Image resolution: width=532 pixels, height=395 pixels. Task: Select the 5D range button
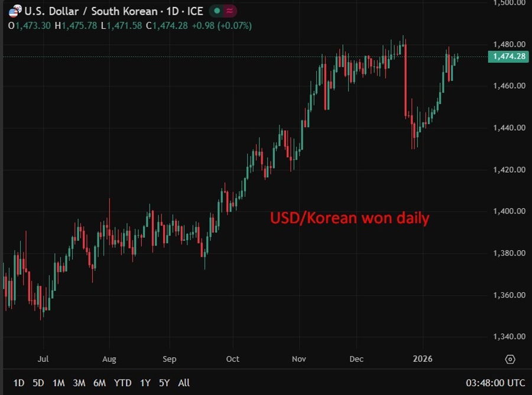click(x=38, y=383)
